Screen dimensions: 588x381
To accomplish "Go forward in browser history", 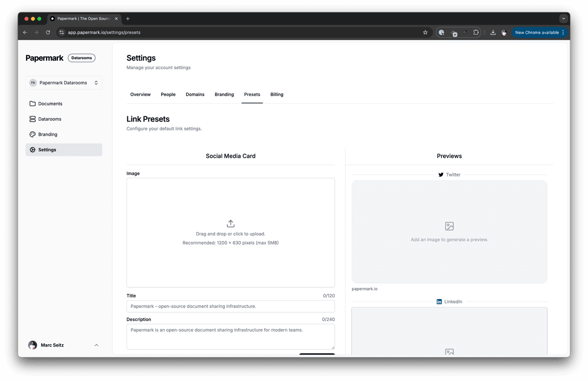I will pos(36,32).
